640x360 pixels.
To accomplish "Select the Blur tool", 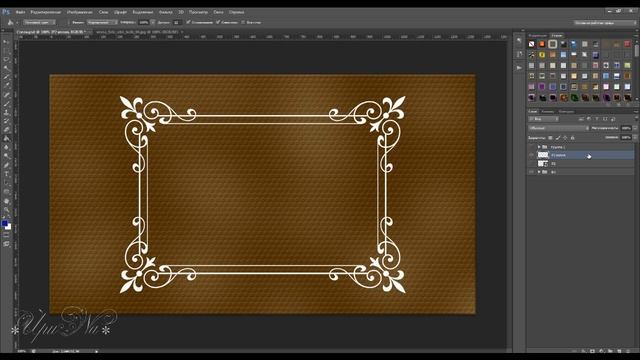I will tap(6, 148).
